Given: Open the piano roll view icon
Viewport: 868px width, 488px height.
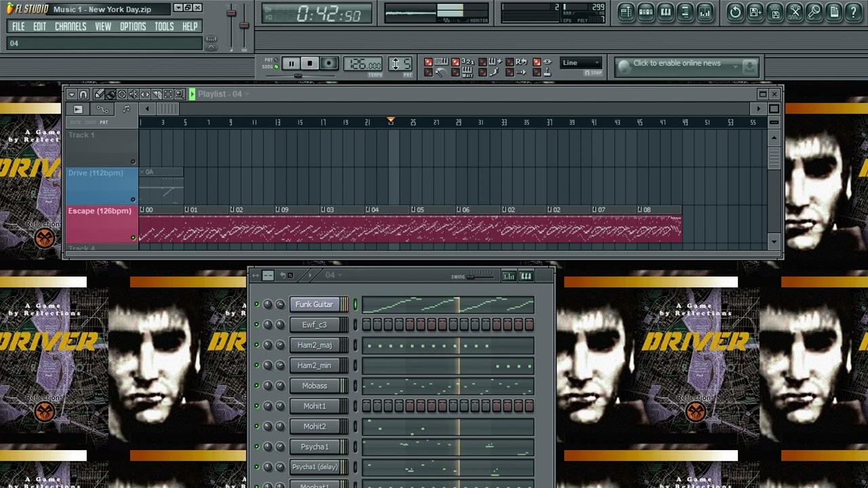Looking at the screenshot, I should click(665, 12).
